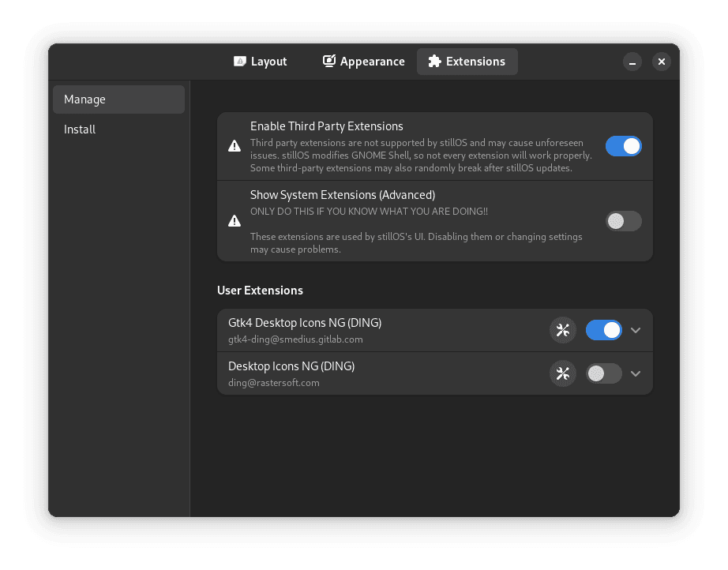The width and height of the screenshot is (728, 570).
Task: Minimize the window using the header button
Action: click(x=632, y=62)
